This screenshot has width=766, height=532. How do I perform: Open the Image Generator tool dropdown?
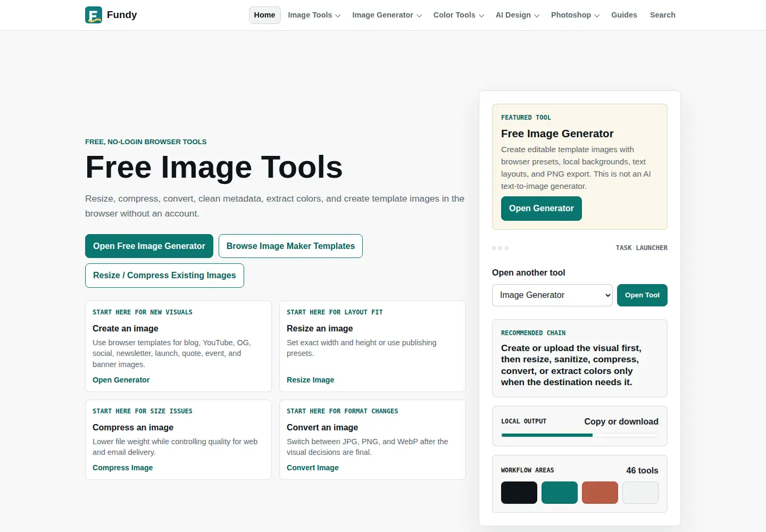(552, 295)
